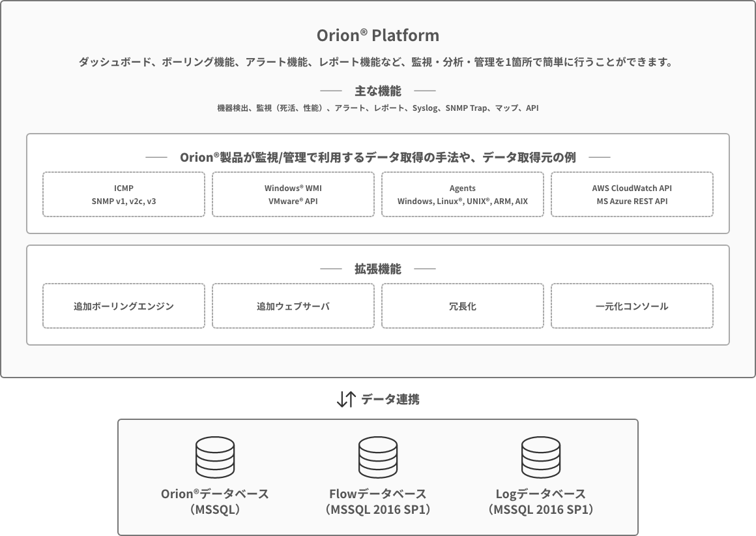Click the Orion database cylinder icon

(x=215, y=457)
